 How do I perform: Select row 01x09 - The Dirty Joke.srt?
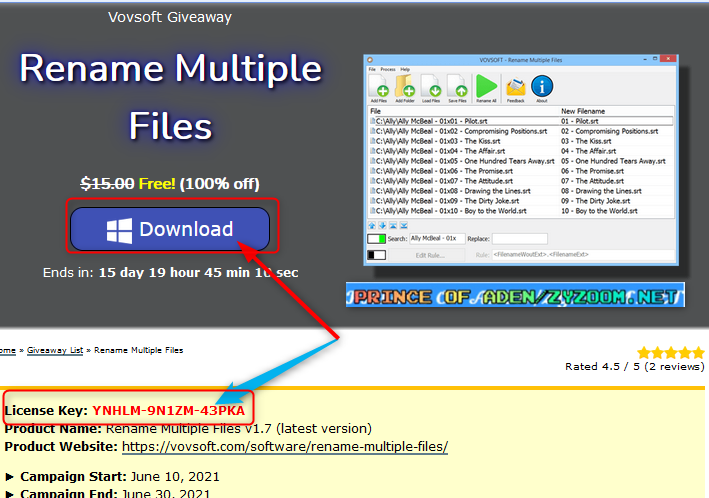coord(521,201)
